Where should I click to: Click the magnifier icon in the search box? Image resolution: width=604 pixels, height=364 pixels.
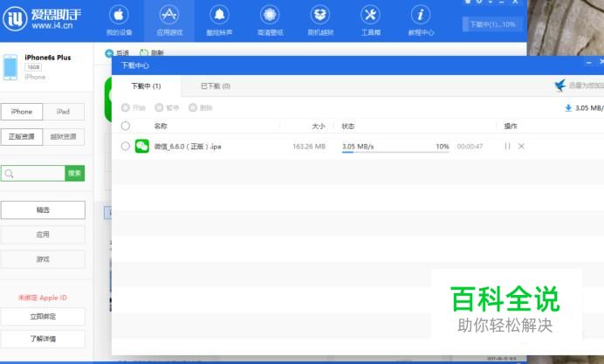point(10,174)
